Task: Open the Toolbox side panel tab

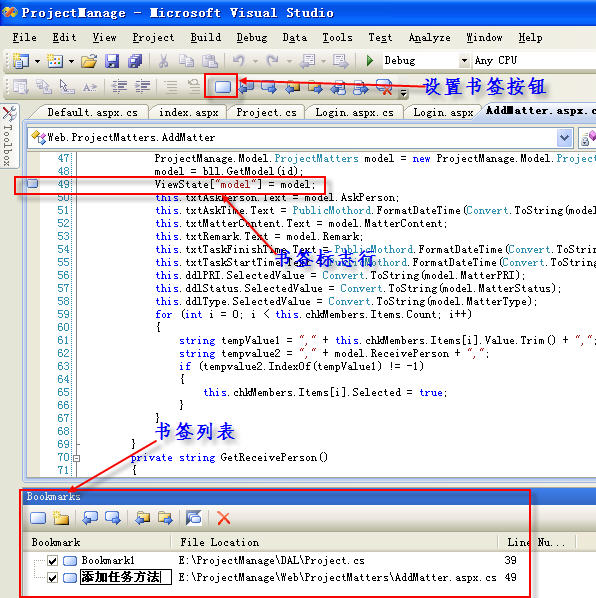Action: [x=8, y=136]
